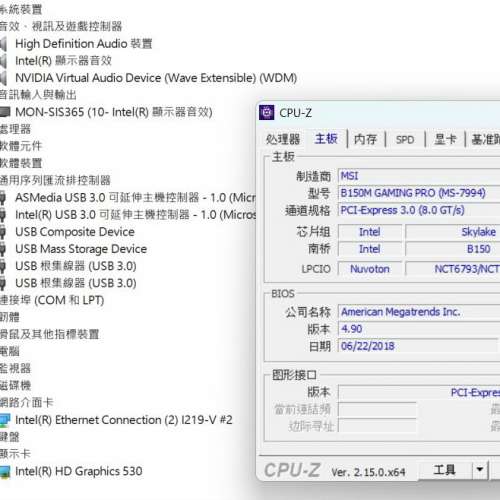Click the Skylake chipset value
Screen dimensions: 500x500
click(x=478, y=232)
